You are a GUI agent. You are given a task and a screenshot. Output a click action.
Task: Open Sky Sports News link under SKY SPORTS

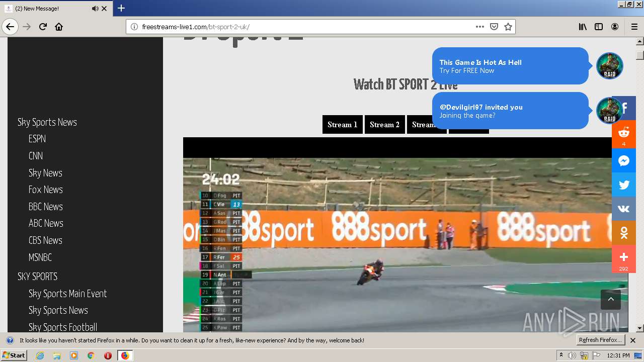(x=58, y=310)
